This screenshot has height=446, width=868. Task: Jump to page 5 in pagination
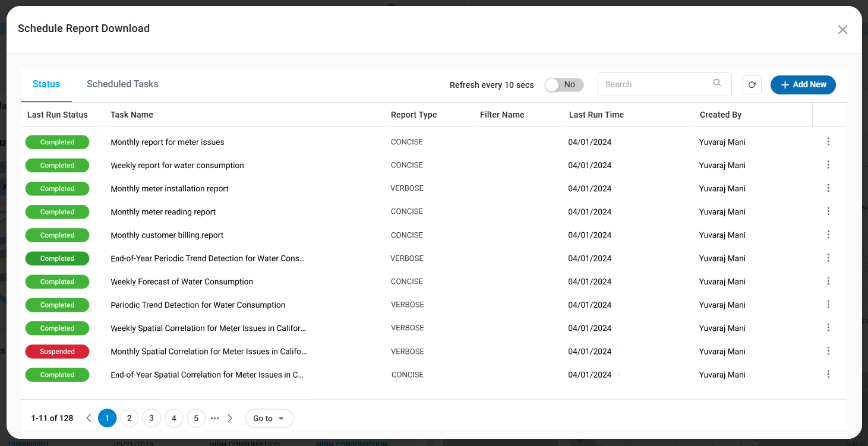pyautogui.click(x=196, y=418)
